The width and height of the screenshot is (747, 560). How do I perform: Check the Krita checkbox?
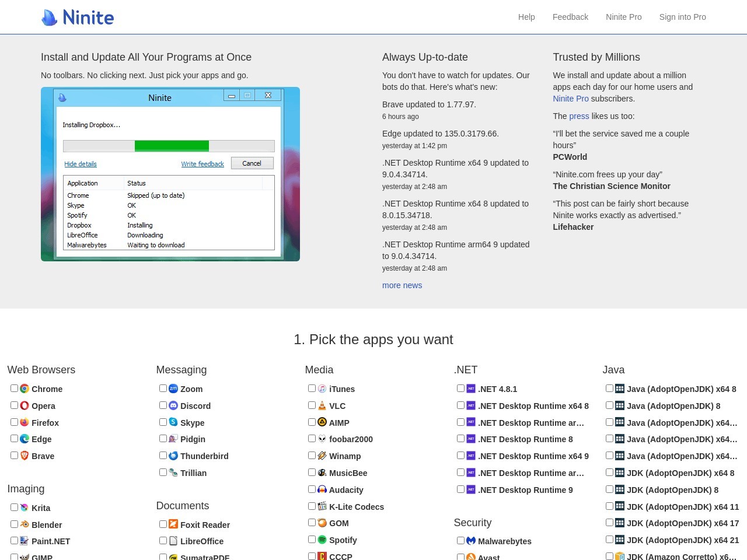click(14, 508)
